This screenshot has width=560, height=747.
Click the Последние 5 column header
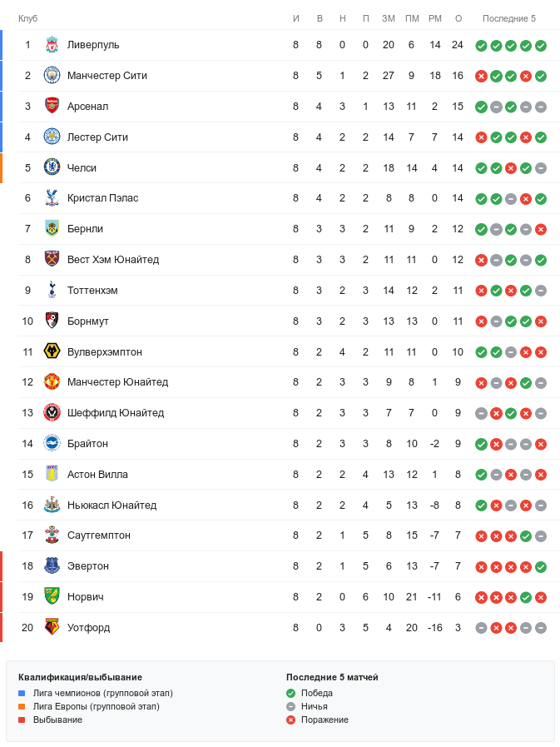pyautogui.click(x=509, y=19)
